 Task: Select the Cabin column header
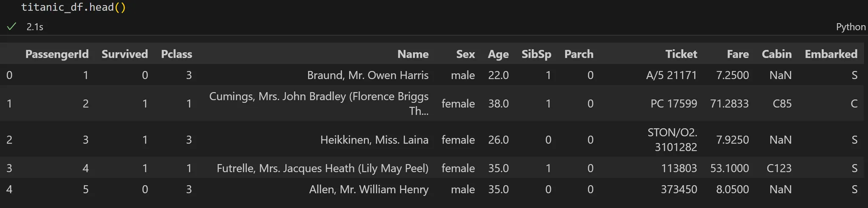[776, 54]
